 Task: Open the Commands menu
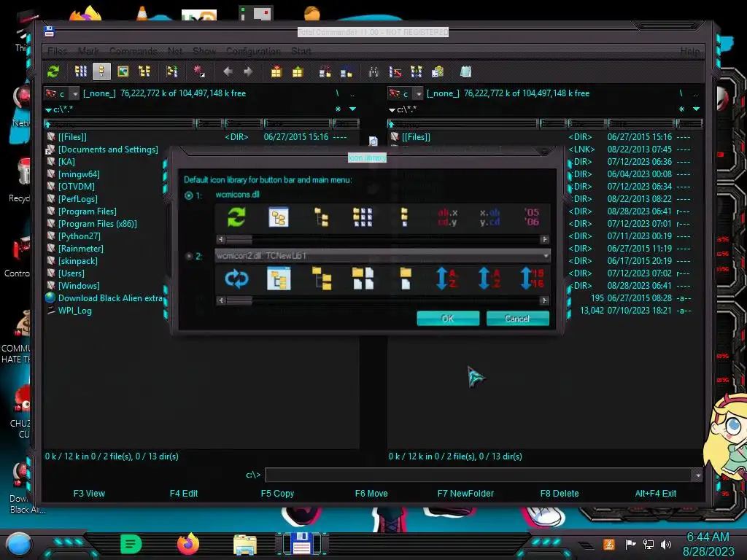133,51
